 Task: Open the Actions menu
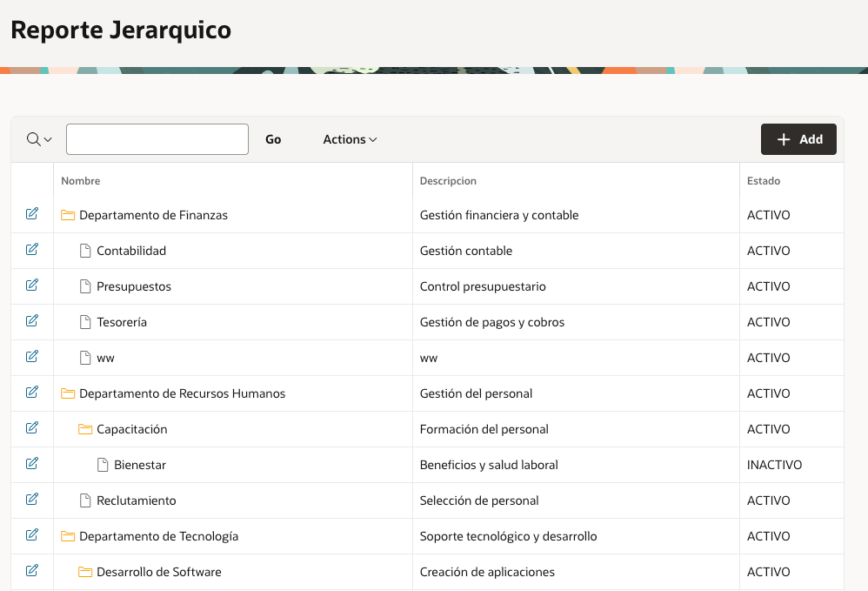(350, 139)
